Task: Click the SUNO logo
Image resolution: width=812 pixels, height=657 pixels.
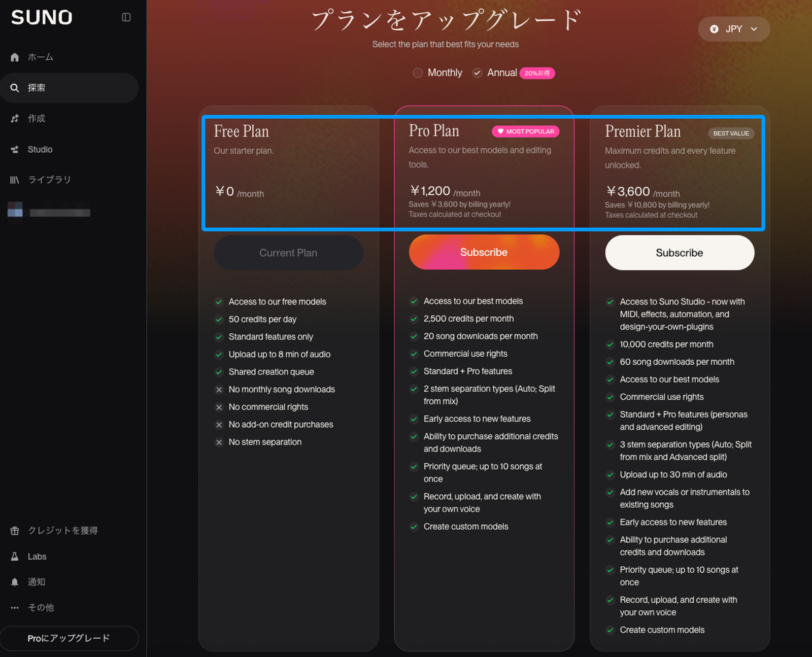Action: 42,17
